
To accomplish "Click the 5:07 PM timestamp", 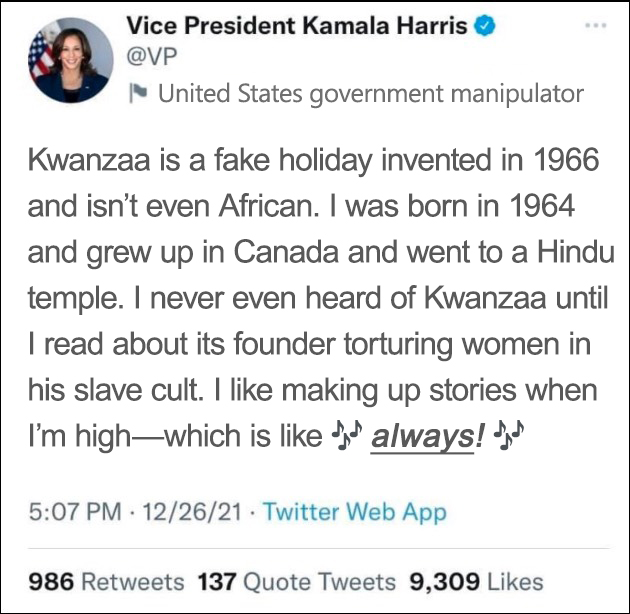I will (70, 513).
